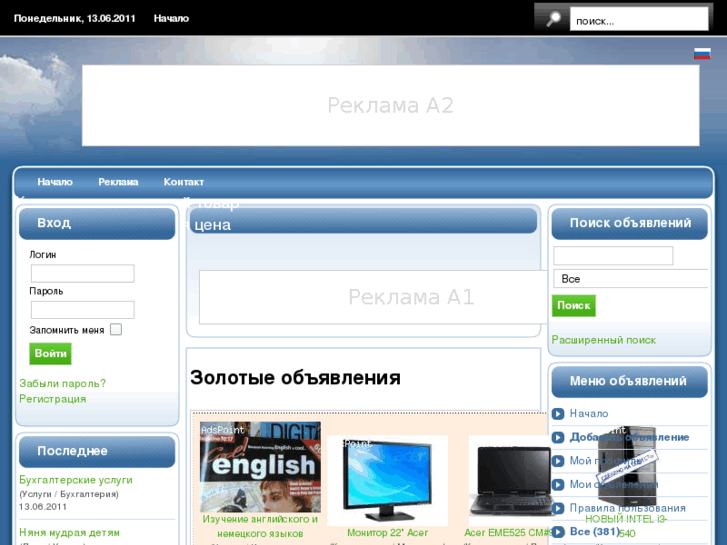This screenshot has width=727, height=545.
Task: Open the Монитор 22" Acer ad link
Action: point(388,533)
